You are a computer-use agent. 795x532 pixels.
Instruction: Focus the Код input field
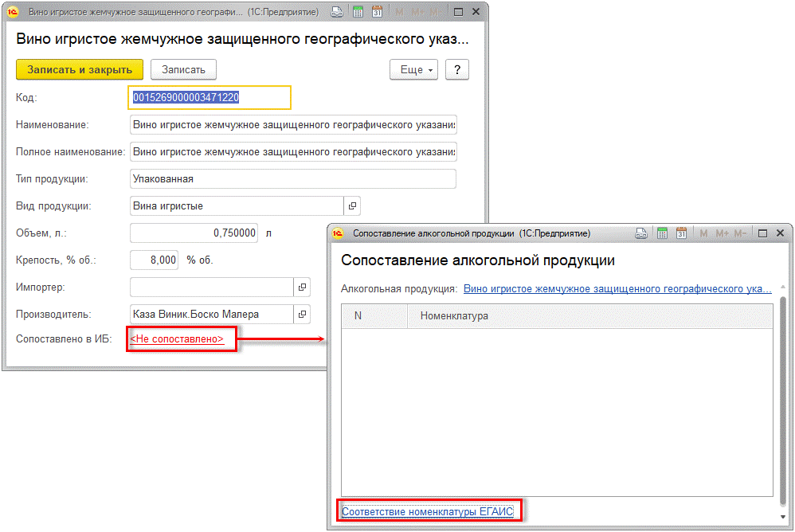tap(210, 97)
